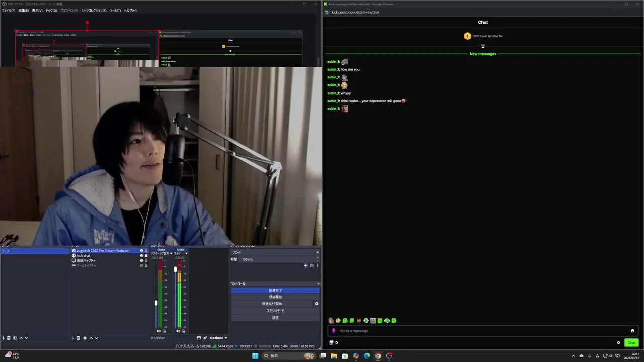Screen dimensions: 644x362
Task: Add a new source with the sources plus icon
Action: pos(73,338)
